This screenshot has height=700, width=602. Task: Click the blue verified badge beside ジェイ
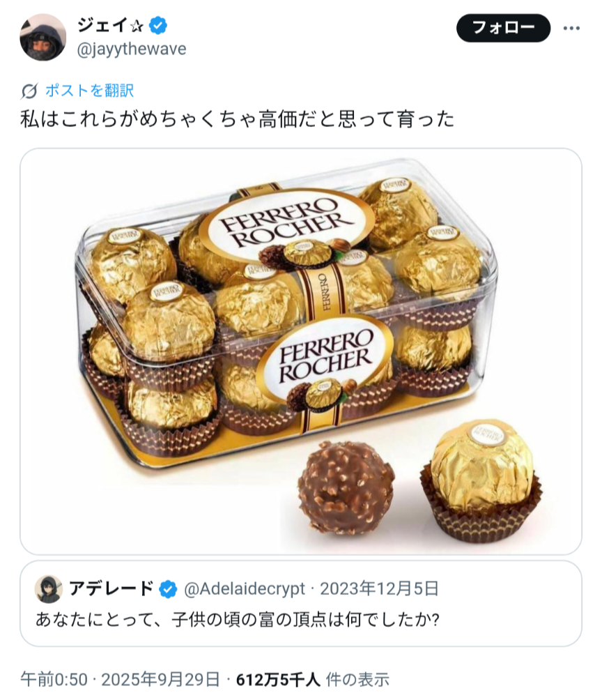click(x=158, y=25)
